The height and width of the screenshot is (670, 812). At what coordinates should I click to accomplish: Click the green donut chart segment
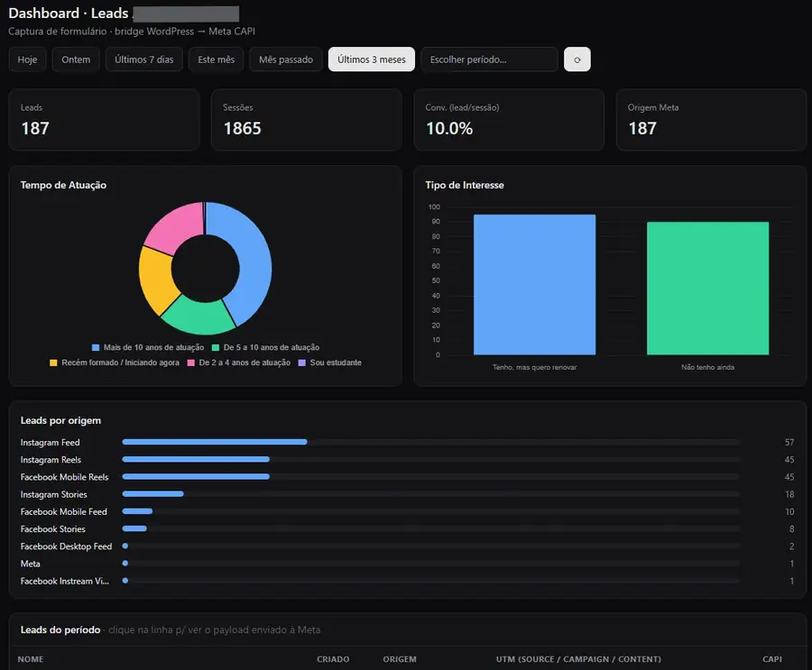tap(198, 317)
